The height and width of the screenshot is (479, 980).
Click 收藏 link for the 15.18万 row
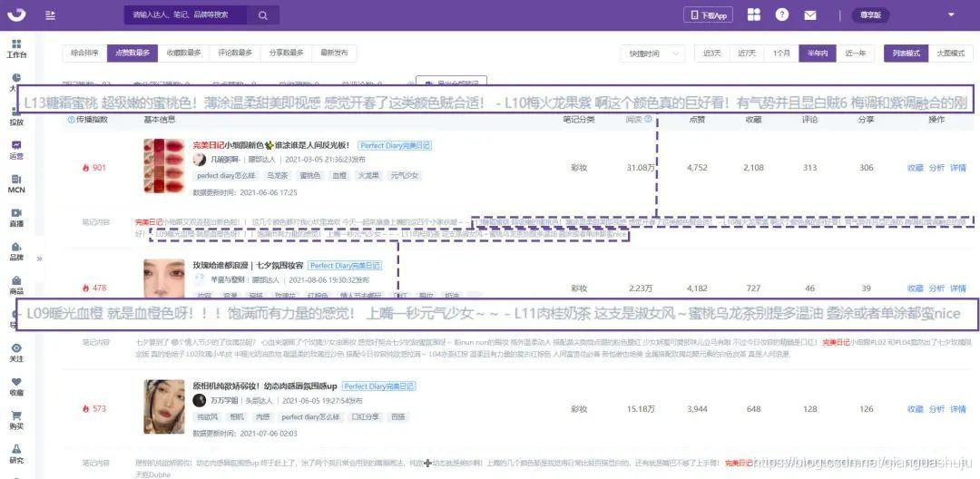click(x=915, y=408)
